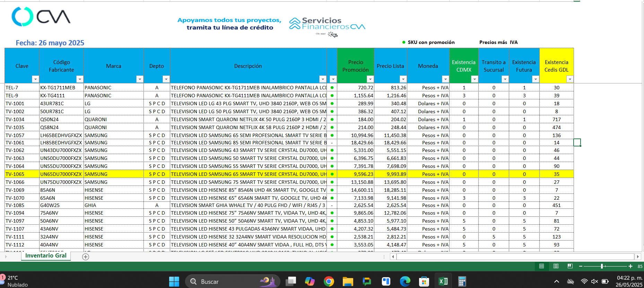Open Calculator from the taskbar

pyautogui.click(x=462, y=281)
